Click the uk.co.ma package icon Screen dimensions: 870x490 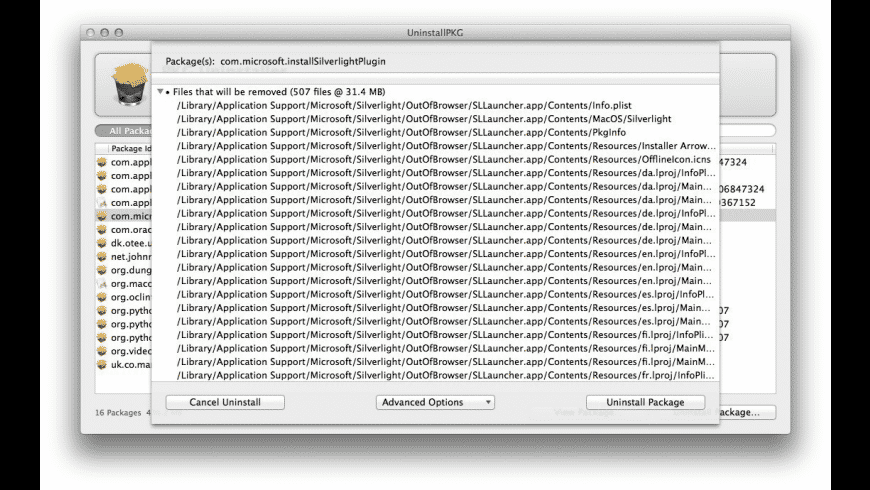(x=102, y=365)
